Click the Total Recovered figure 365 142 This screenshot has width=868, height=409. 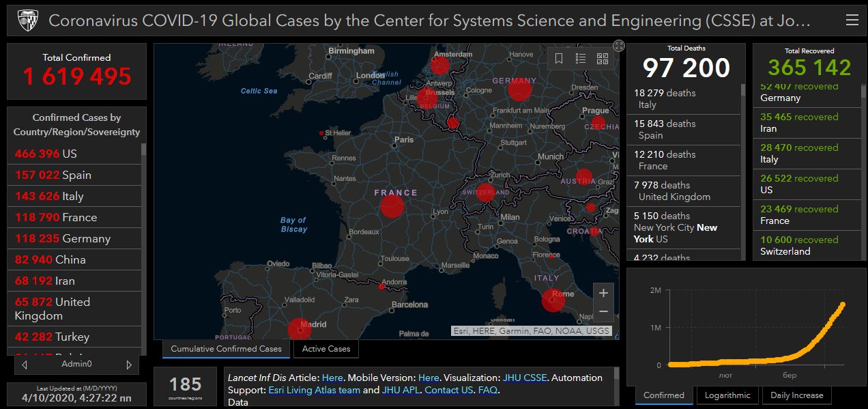pos(809,68)
